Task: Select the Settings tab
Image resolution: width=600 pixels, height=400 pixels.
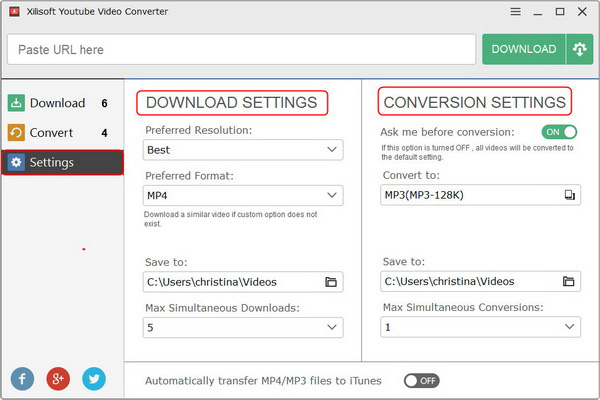Action: coord(63,162)
